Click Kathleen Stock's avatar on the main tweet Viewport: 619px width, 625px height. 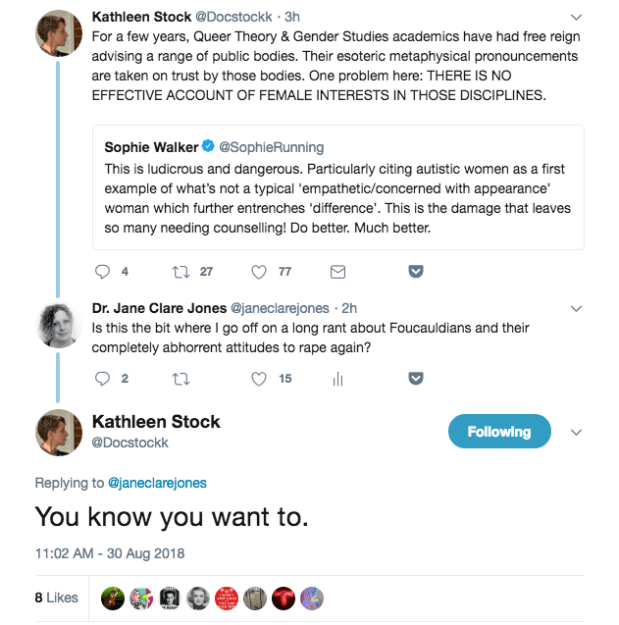point(57,432)
